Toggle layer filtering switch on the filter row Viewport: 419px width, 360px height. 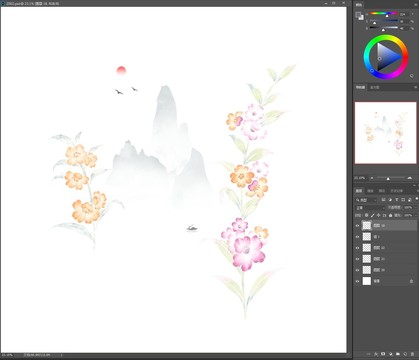point(417,199)
